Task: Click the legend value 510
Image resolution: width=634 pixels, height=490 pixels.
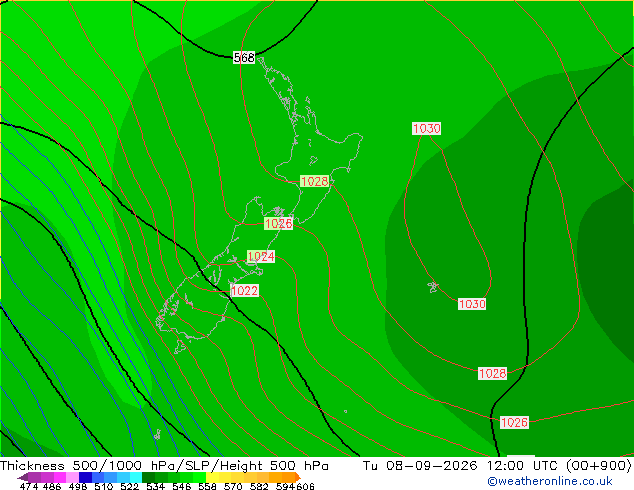Action: tap(104, 486)
